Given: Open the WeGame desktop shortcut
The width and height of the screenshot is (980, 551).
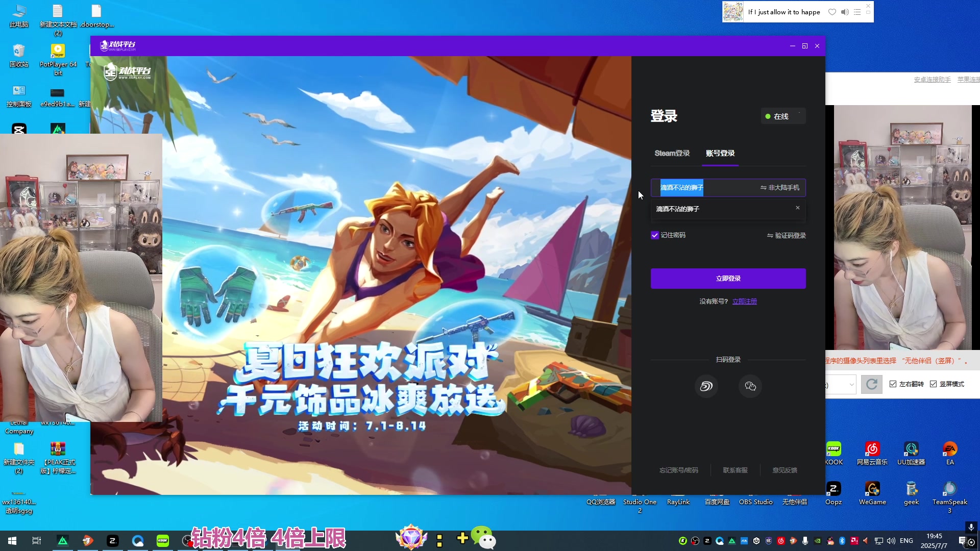Looking at the screenshot, I should click(872, 493).
